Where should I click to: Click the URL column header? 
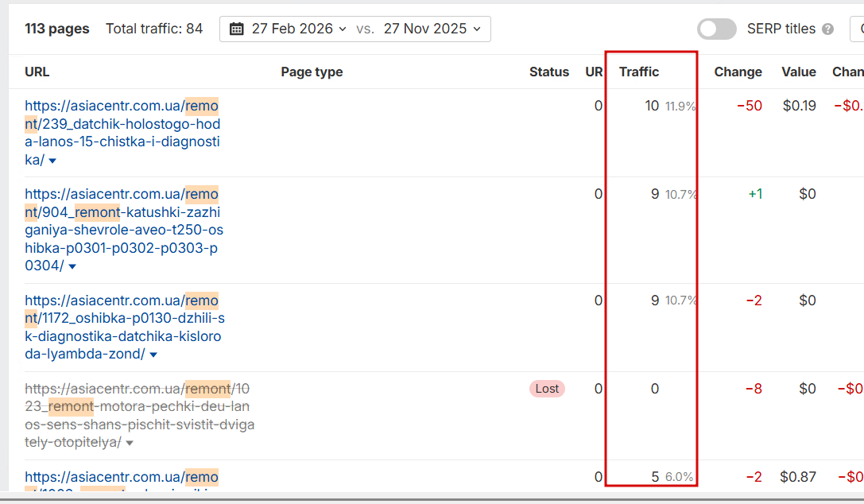click(37, 72)
